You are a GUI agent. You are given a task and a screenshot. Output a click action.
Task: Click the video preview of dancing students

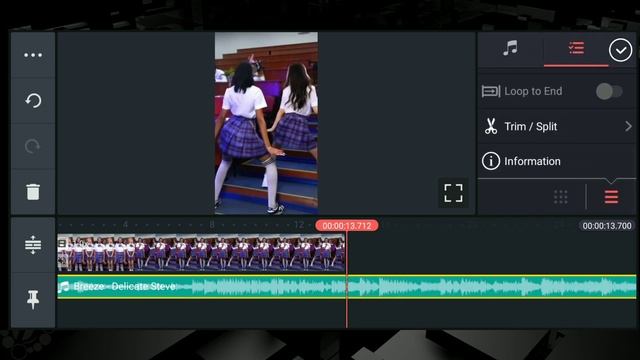point(267,123)
